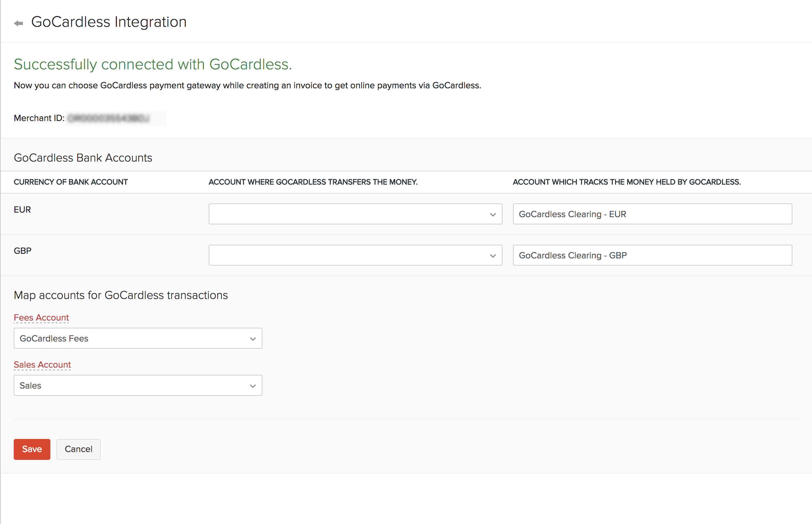Click the back arrow beside GoCardless Integration
Screen dimensions: 812x524
18,23
